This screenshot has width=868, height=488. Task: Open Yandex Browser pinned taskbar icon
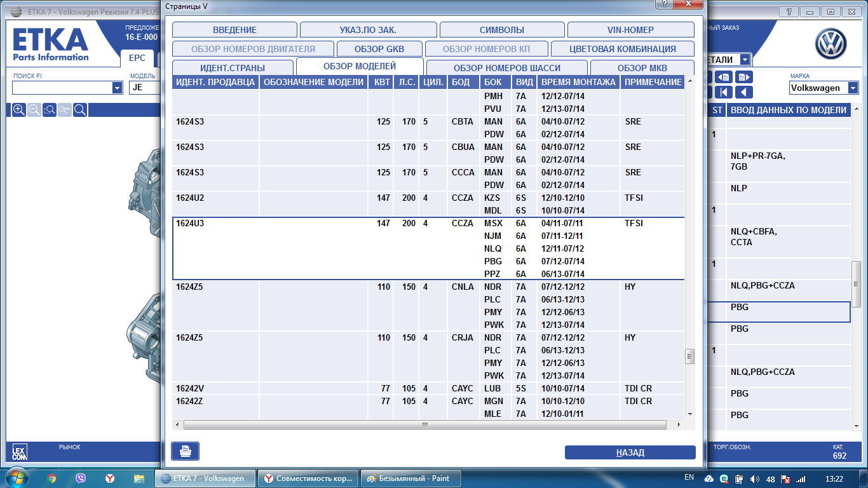tap(109, 478)
